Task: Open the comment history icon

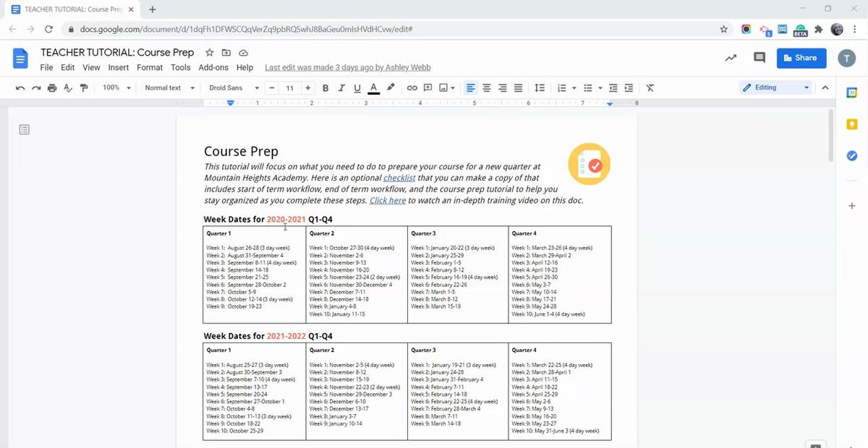Action: [759, 58]
